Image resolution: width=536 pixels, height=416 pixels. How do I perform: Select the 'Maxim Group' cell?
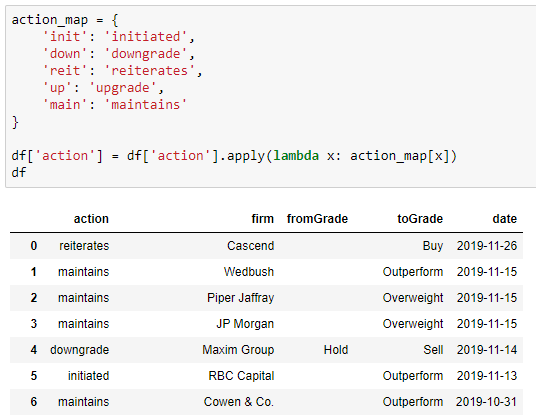pyautogui.click(x=238, y=350)
